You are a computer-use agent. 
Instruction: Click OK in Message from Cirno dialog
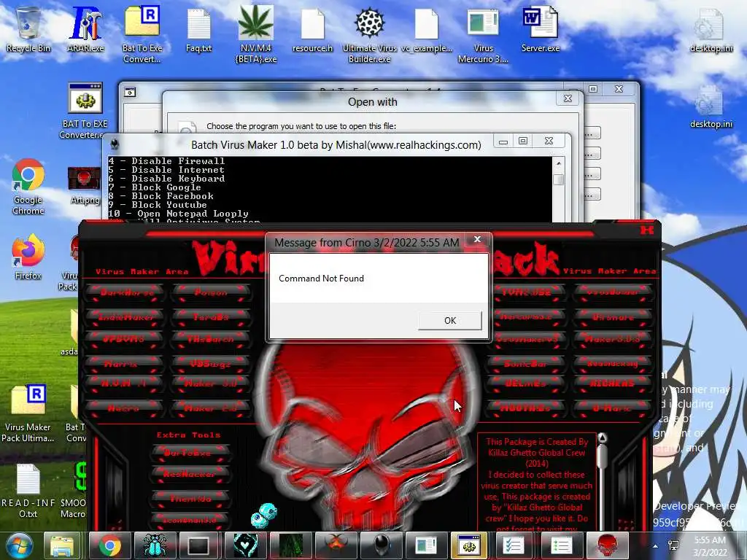coord(449,321)
